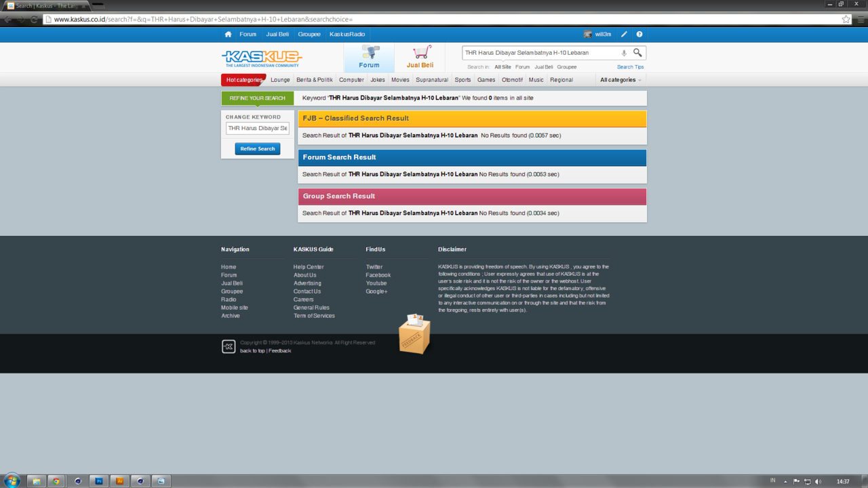Open Photoshop from taskbar

(99, 481)
